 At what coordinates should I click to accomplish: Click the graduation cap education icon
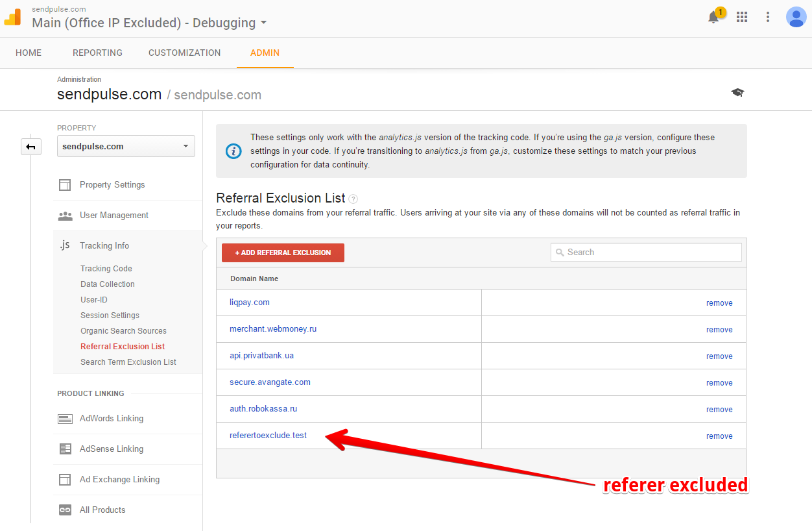(x=737, y=93)
